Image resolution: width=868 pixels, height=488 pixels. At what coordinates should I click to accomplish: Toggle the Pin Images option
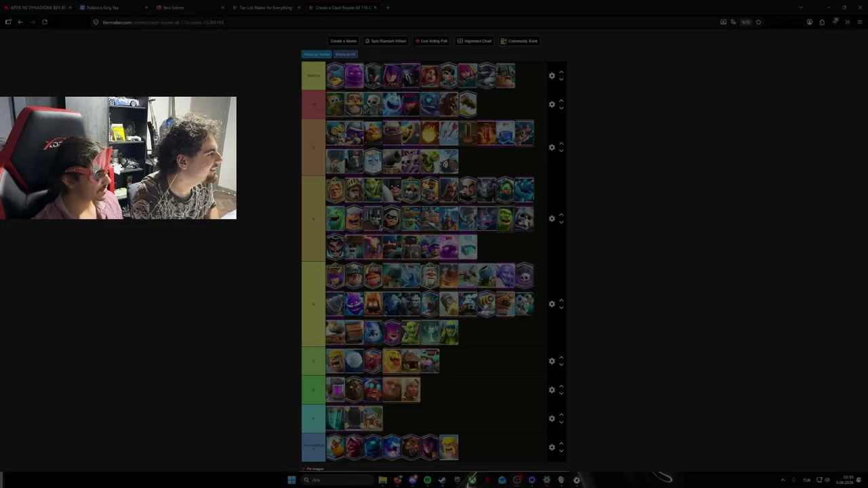(313, 469)
